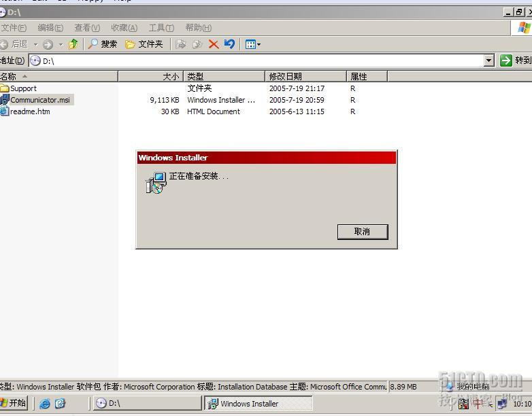Click Cancel (取消) in Windows Installer dialog
Screen dimensions: 532x416
pos(363,232)
